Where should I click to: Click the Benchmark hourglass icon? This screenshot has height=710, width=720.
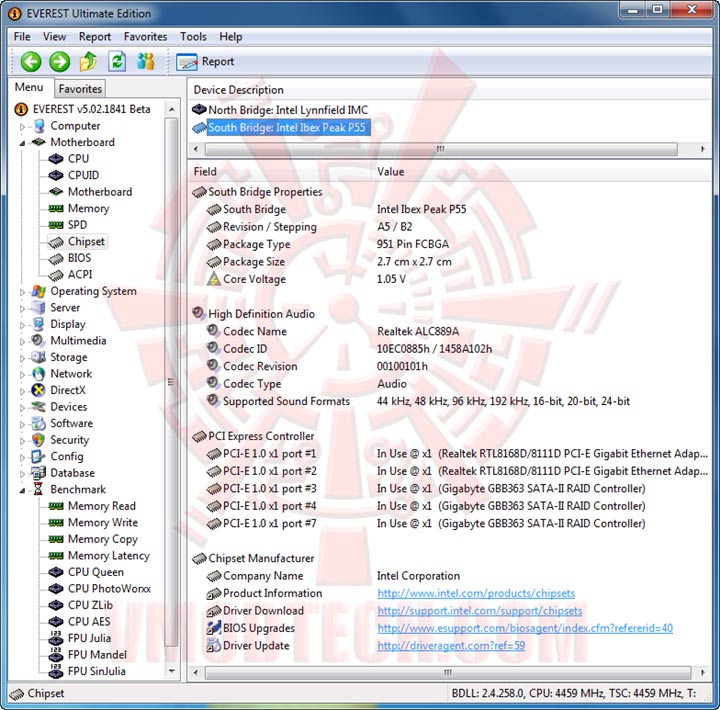[38, 490]
